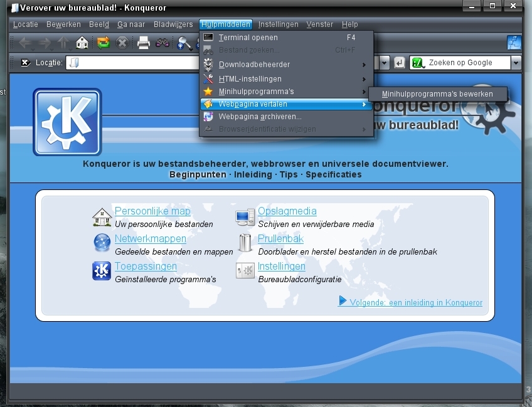This screenshot has height=407, width=532.
Task: Expand the Webpagina vertalen submenu
Action: (364, 104)
